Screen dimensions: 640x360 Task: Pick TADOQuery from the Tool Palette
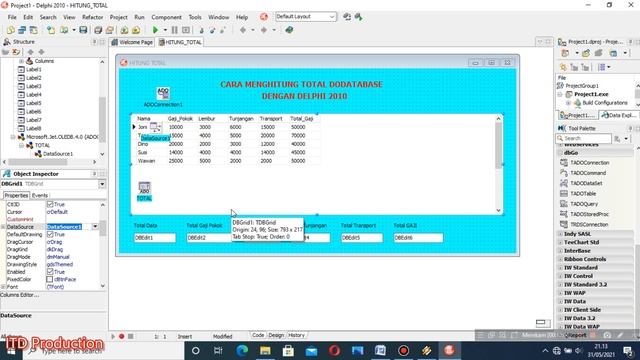tap(584, 204)
